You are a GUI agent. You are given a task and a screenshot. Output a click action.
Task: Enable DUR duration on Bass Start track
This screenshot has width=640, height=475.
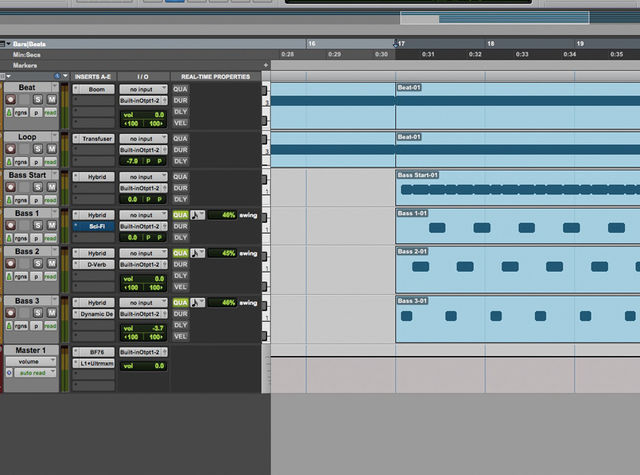[x=180, y=188]
